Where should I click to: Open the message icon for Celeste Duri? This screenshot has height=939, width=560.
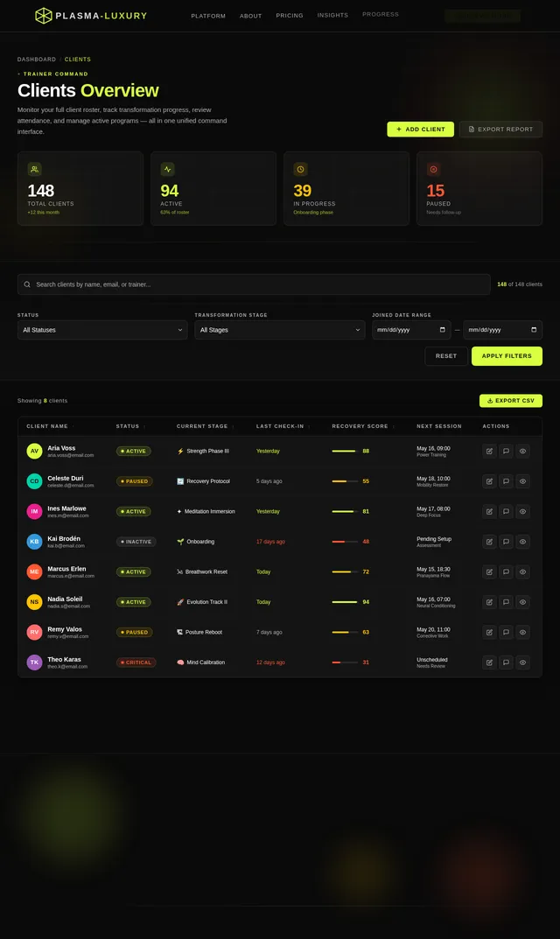pyautogui.click(x=506, y=481)
